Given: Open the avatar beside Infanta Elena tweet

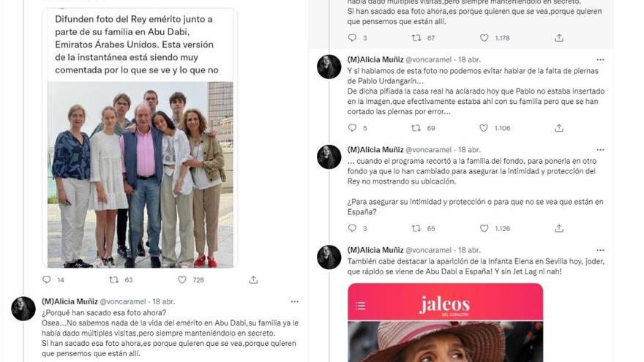Looking at the screenshot, I should pyautogui.click(x=329, y=257).
